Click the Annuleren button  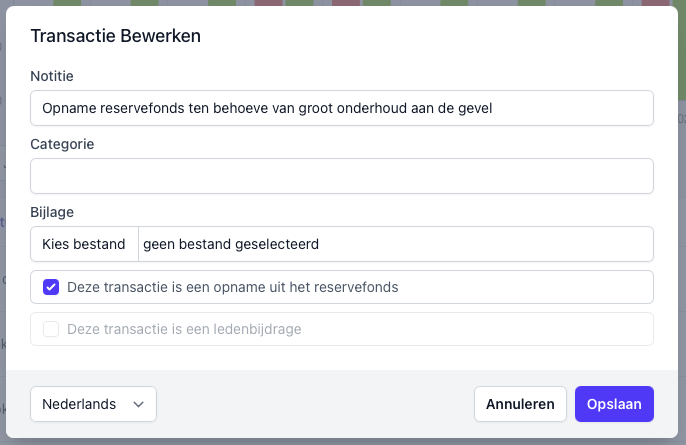pos(520,404)
